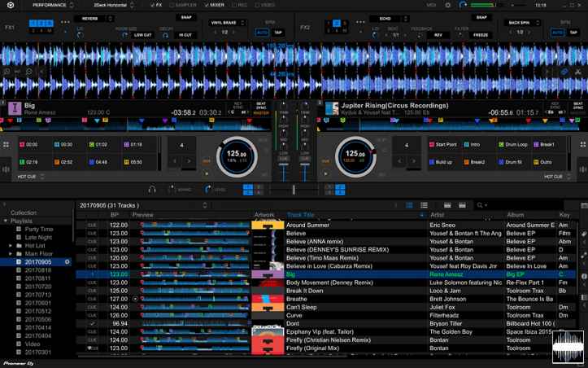The width and height of the screenshot is (588, 368).
Task: Click the headphones cue icon below the decks
Action: click(152, 190)
